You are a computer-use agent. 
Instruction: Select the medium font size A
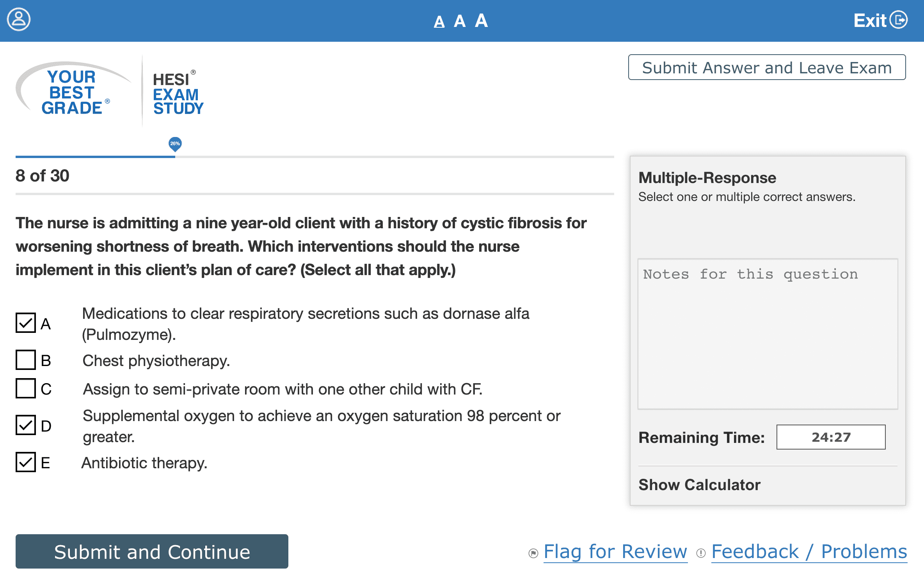pos(460,21)
